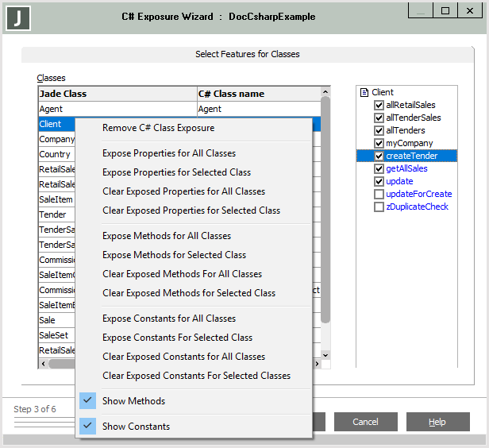Select the Client class row
Image resolution: width=489 pixels, height=448 pixels.
[x=56, y=124]
